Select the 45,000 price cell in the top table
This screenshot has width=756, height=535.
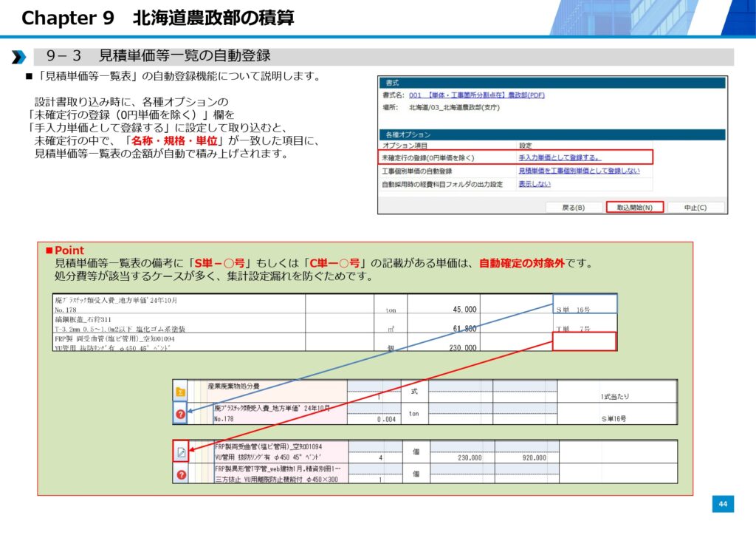point(464,309)
